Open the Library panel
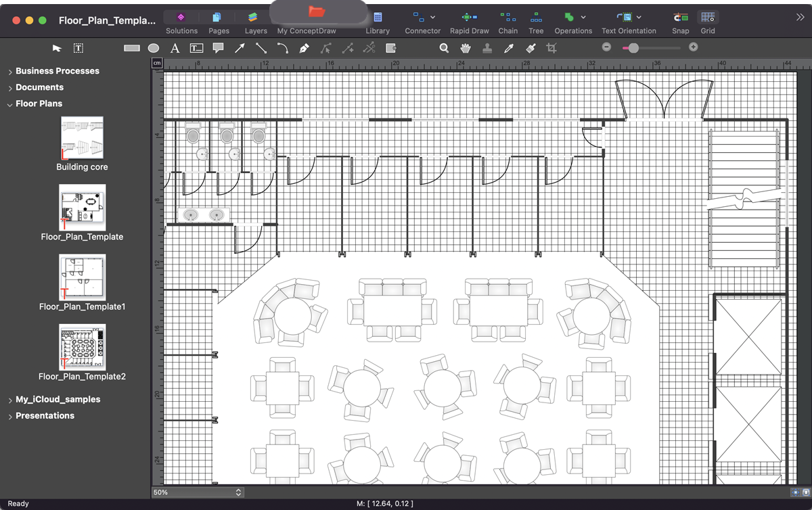The height and width of the screenshot is (510, 812). [378, 22]
